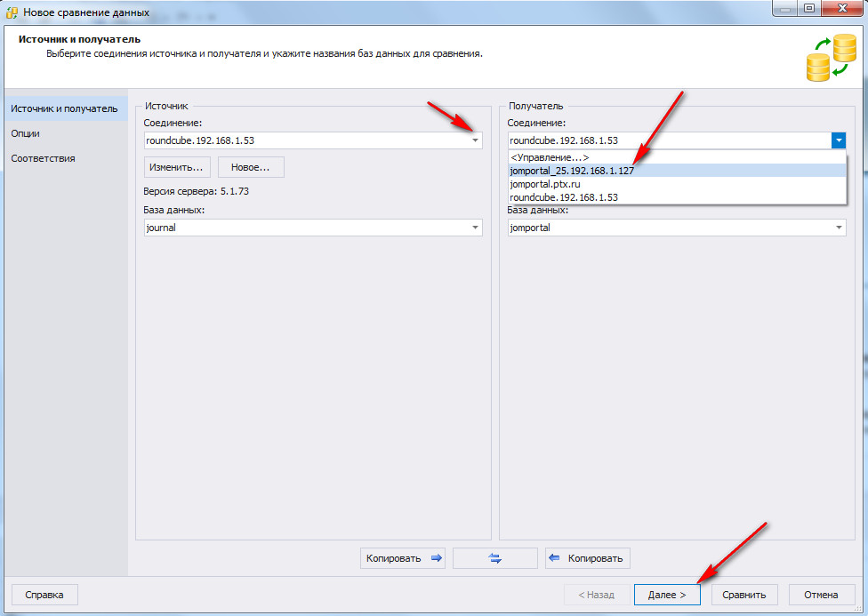The height and width of the screenshot is (616, 868).
Task: Select Источник и получатель sidebar page
Action: (x=64, y=108)
